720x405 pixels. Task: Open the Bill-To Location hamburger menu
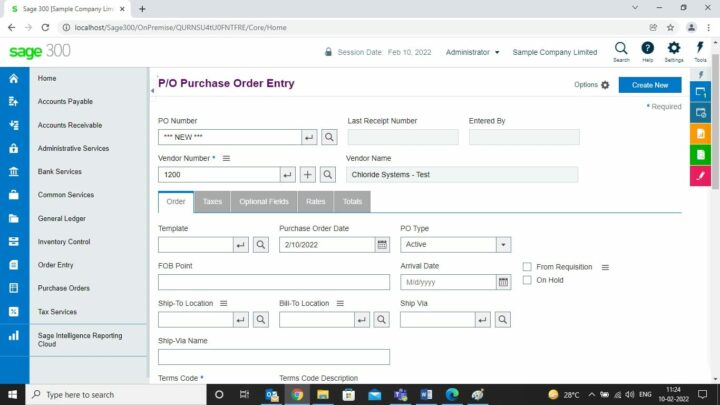(340, 304)
